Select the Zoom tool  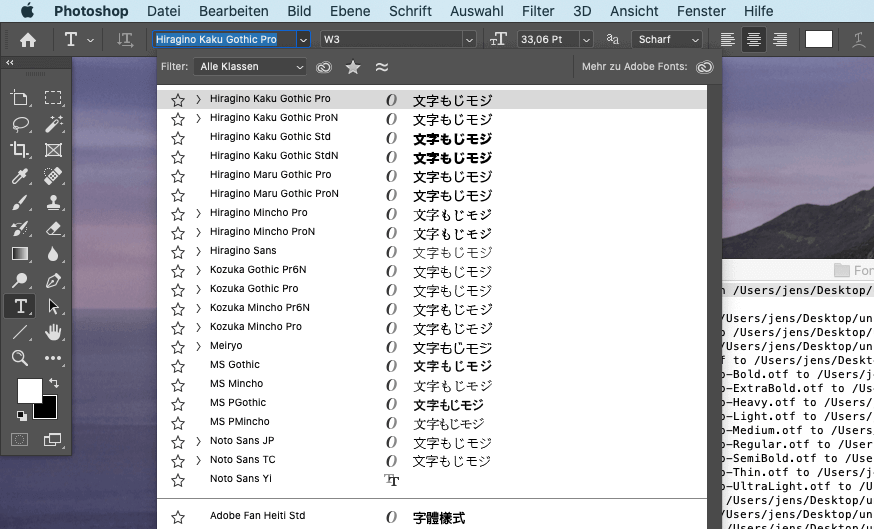pyautogui.click(x=20, y=358)
